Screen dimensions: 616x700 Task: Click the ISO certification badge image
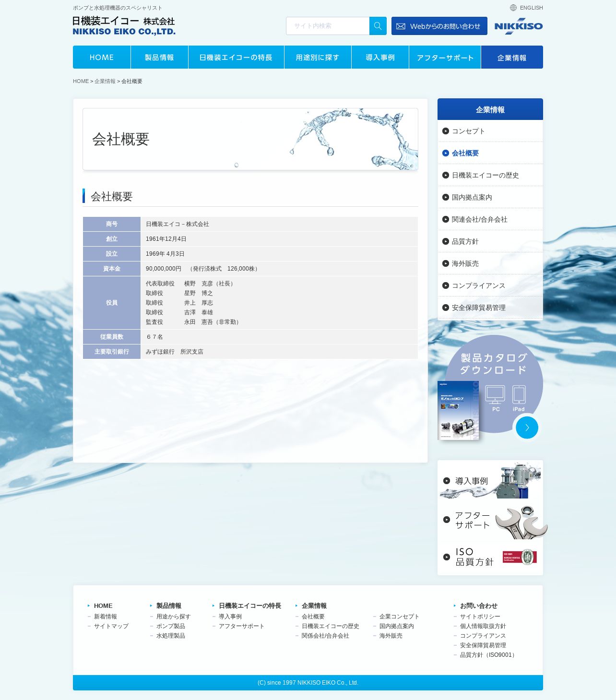click(520, 557)
